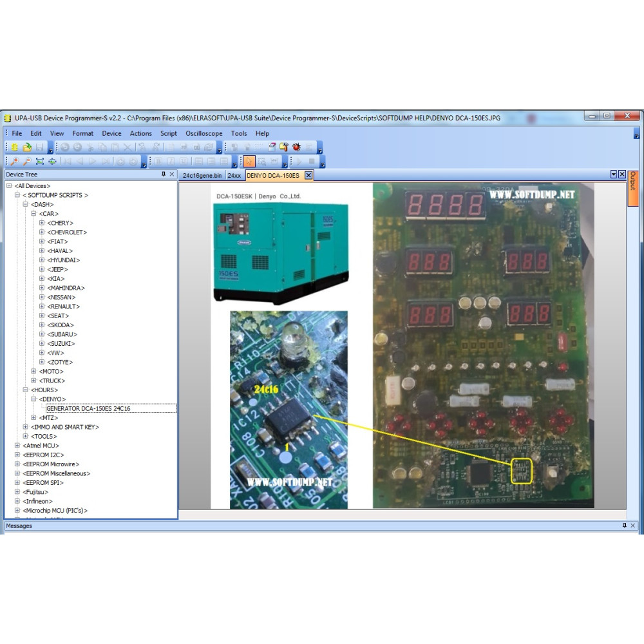Switch to the 24c16gene.bin tab
Image resolution: width=644 pixels, height=644 pixels.
click(x=202, y=176)
